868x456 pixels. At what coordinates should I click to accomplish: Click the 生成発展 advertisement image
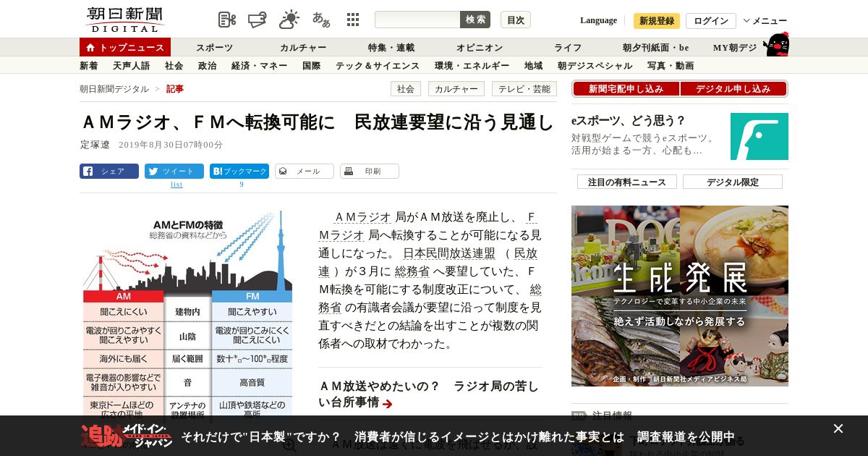(x=680, y=296)
